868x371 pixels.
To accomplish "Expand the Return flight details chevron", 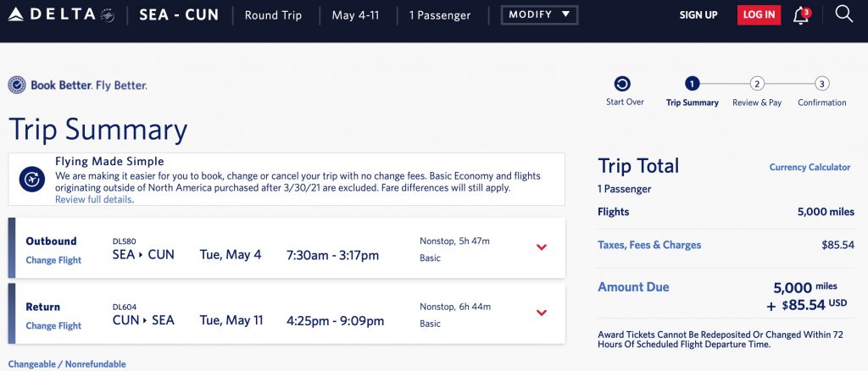I will pos(542,313).
